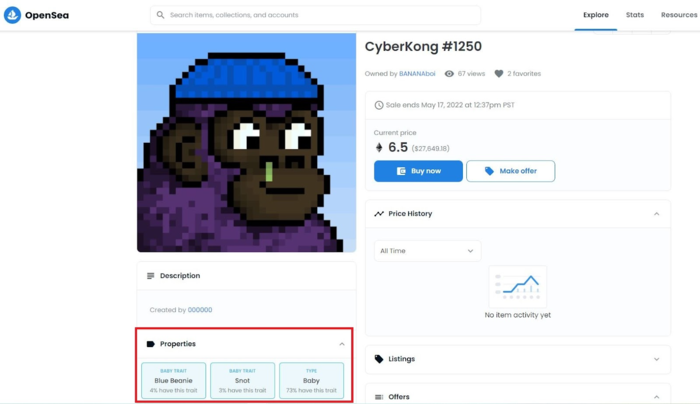700x404 pixels.
Task: Click the heart favorites icon
Action: pos(499,74)
